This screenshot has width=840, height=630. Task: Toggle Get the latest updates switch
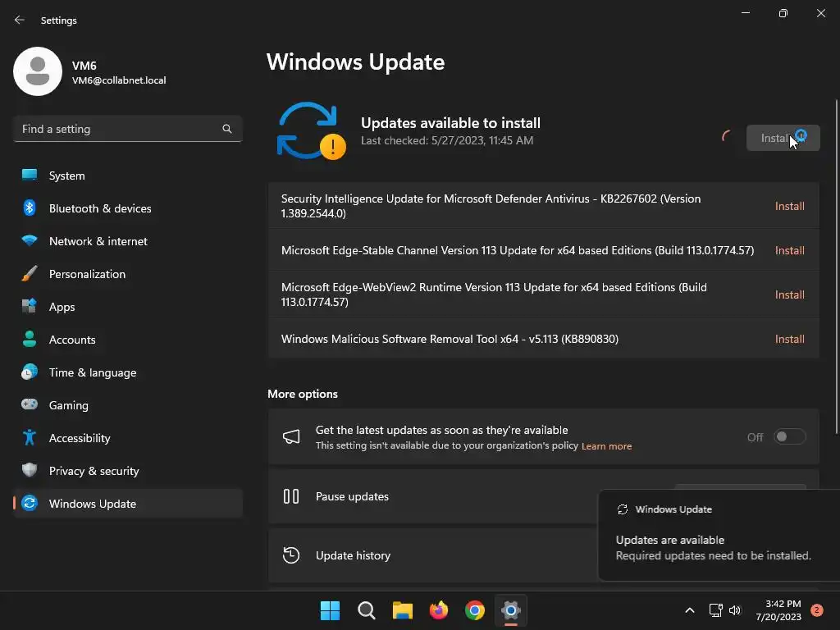tap(789, 436)
